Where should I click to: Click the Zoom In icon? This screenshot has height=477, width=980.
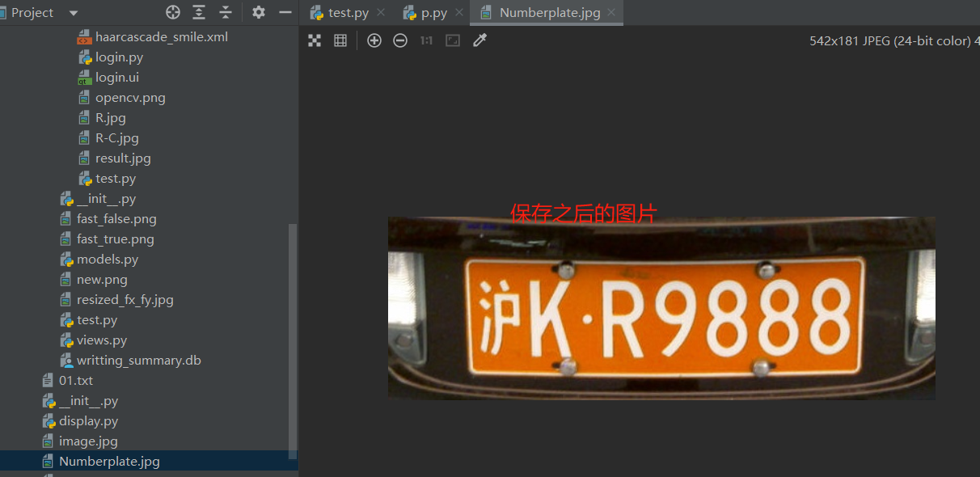(x=374, y=40)
